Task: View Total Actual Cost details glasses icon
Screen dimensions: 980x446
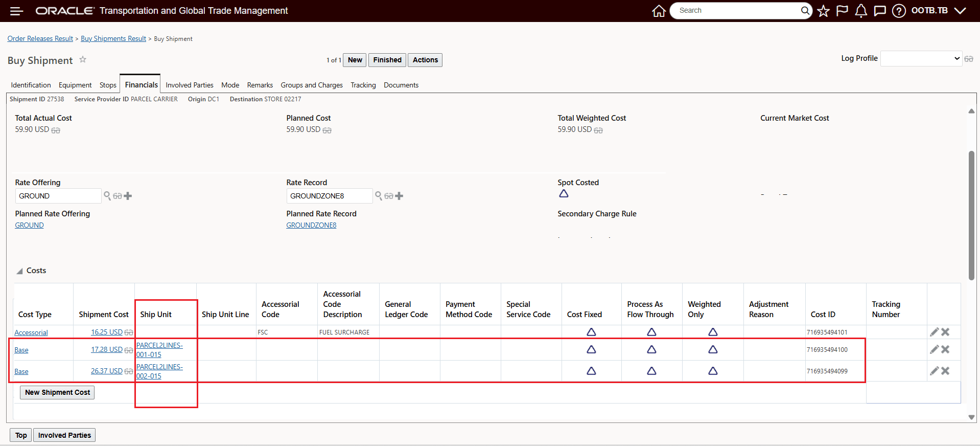Action: [56, 130]
